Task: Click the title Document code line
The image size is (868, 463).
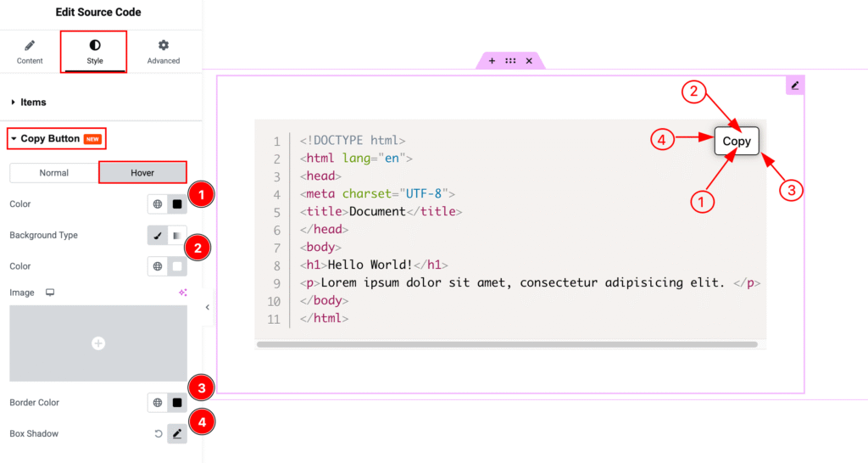Action: [x=381, y=211]
